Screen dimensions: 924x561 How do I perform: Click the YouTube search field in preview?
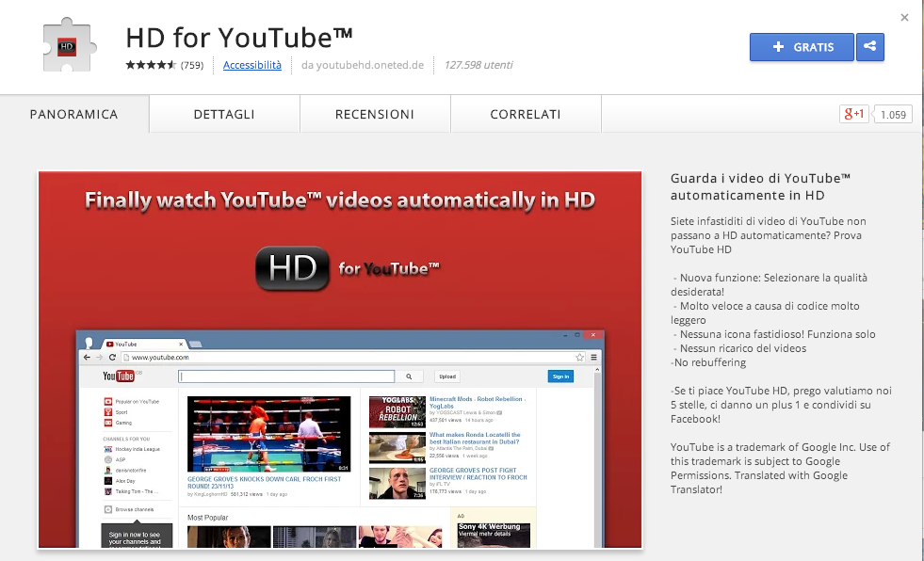point(286,377)
